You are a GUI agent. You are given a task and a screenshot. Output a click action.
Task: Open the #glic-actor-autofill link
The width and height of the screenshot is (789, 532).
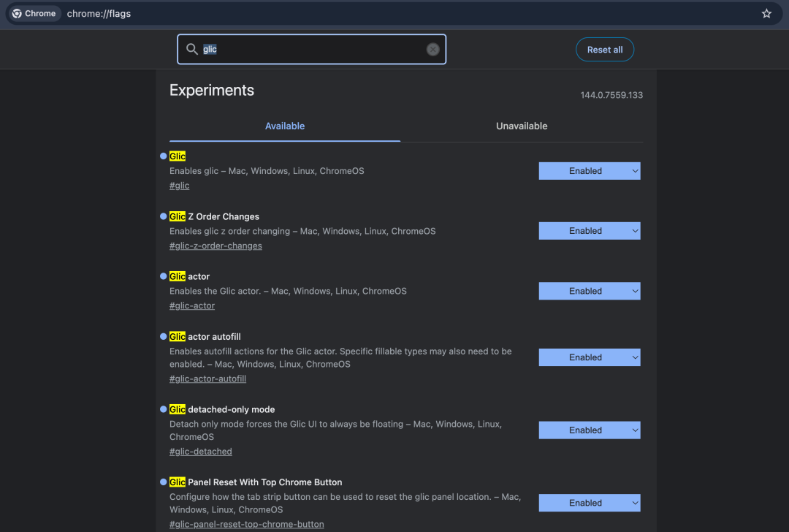click(x=207, y=379)
